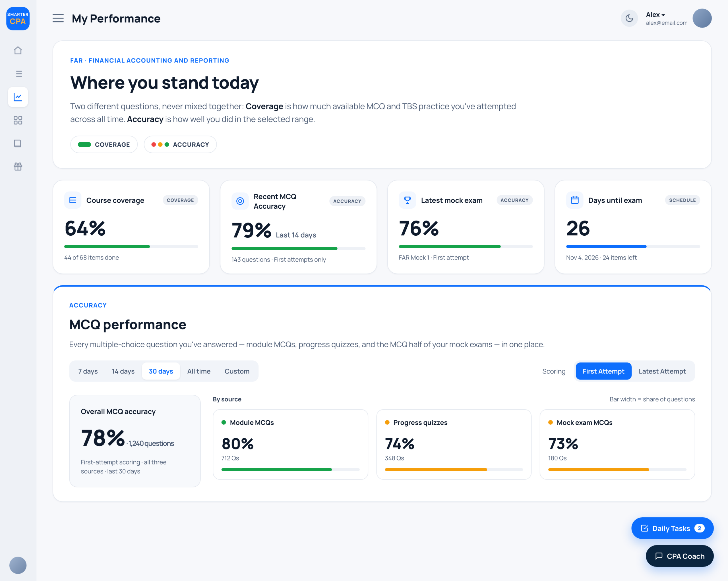Image resolution: width=728 pixels, height=581 pixels.
Task: Click the Latest mock exam trophy icon
Action: 407,200
